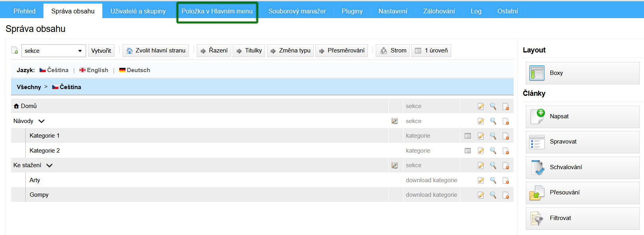Click the magnifier preview icon for Kategorie 1
This screenshot has height=235, width=644.
pos(493,136)
